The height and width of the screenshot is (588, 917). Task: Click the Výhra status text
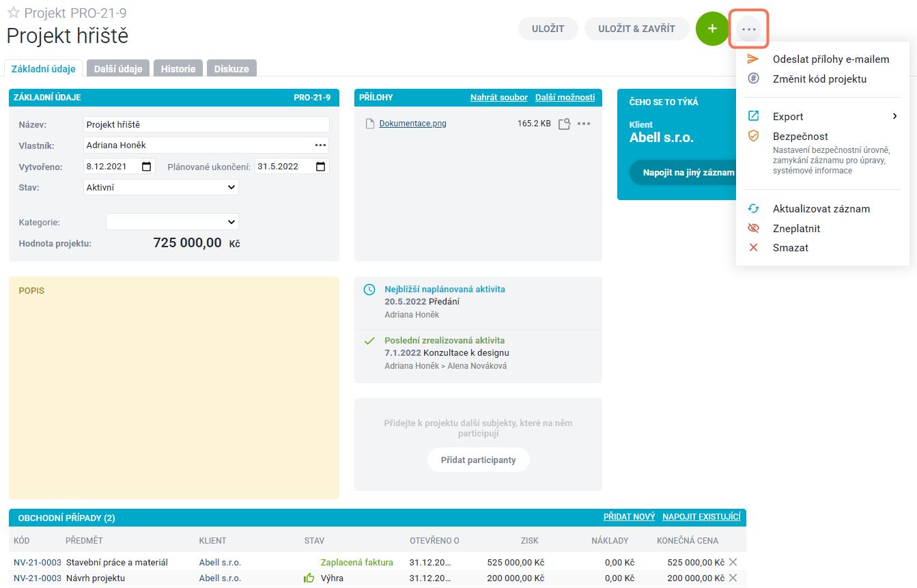click(332, 578)
